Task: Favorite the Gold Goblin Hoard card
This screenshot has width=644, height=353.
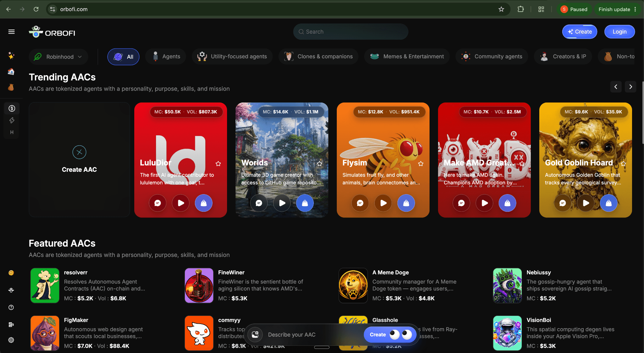Action: click(623, 164)
